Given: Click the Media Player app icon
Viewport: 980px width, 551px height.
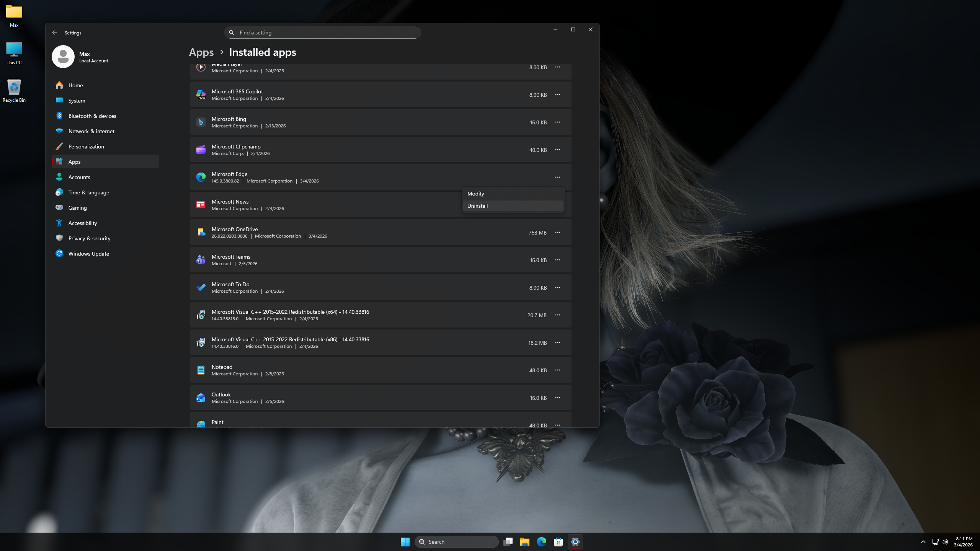Looking at the screenshot, I should (x=201, y=67).
